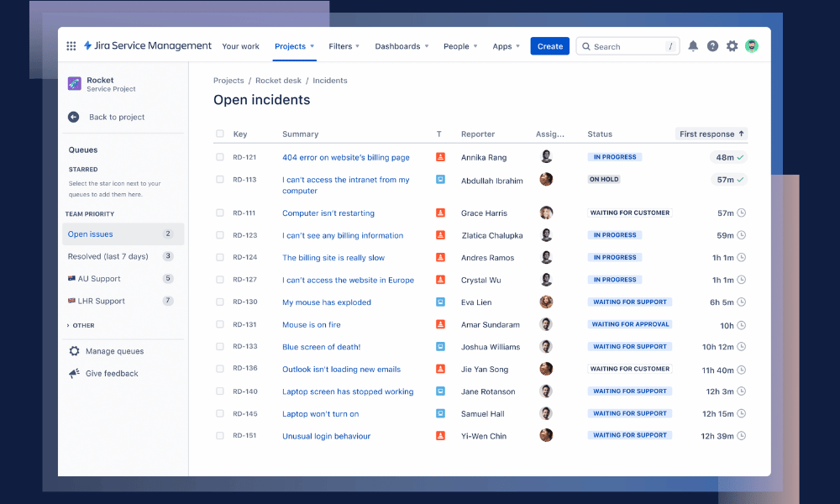
Task: Open the settings gear icon
Action: coord(732,46)
